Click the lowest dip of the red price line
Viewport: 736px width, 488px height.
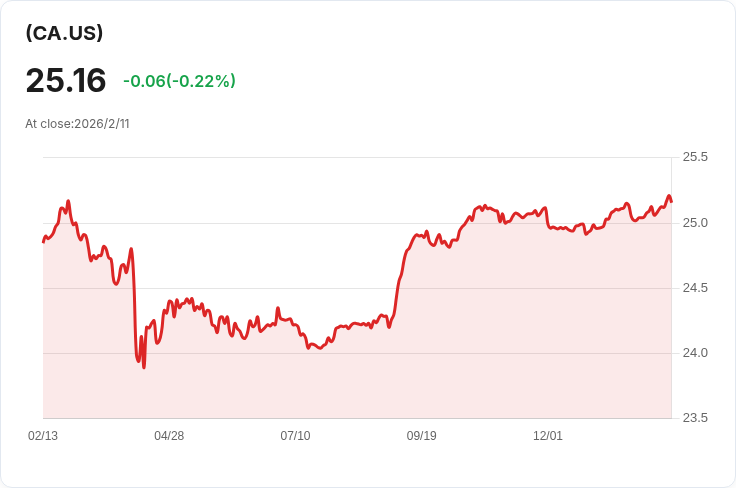(144, 367)
